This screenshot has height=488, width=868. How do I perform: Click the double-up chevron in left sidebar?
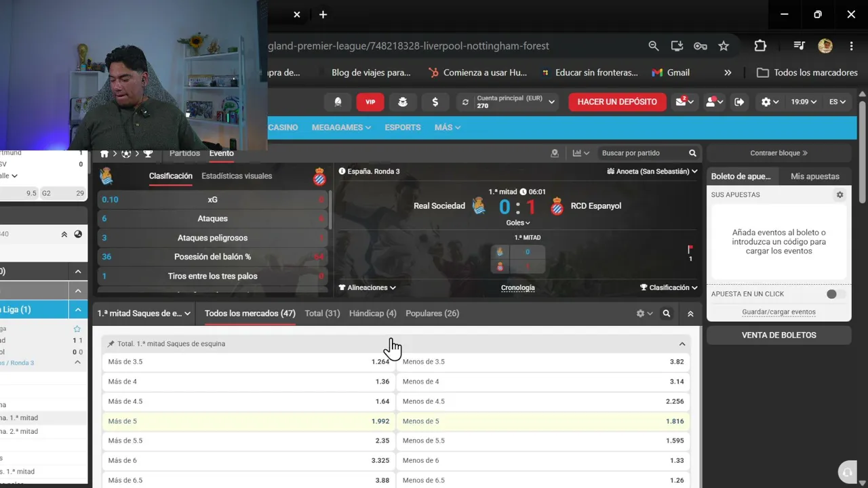pos(64,235)
